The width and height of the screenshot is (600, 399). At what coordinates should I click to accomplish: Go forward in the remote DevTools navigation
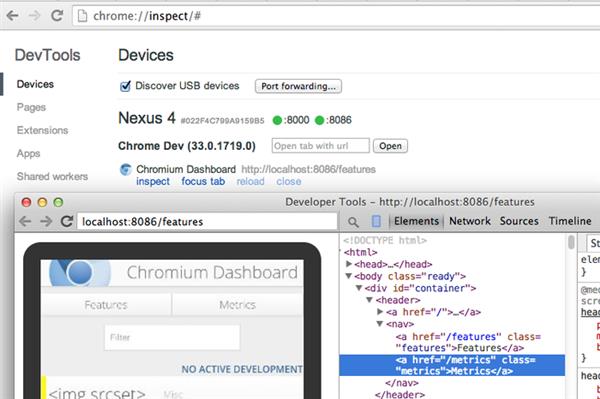(x=46, y=221)
